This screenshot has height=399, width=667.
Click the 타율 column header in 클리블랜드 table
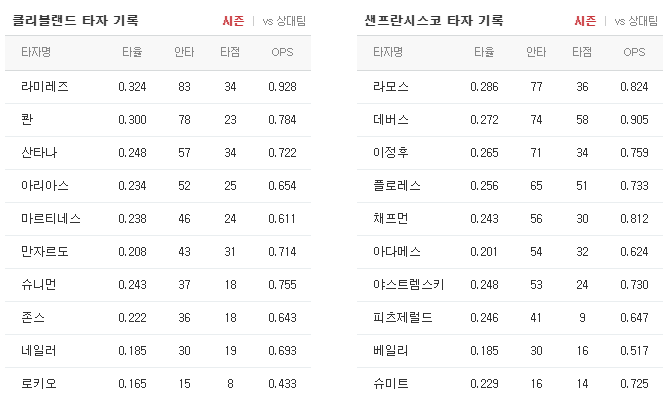132,52
